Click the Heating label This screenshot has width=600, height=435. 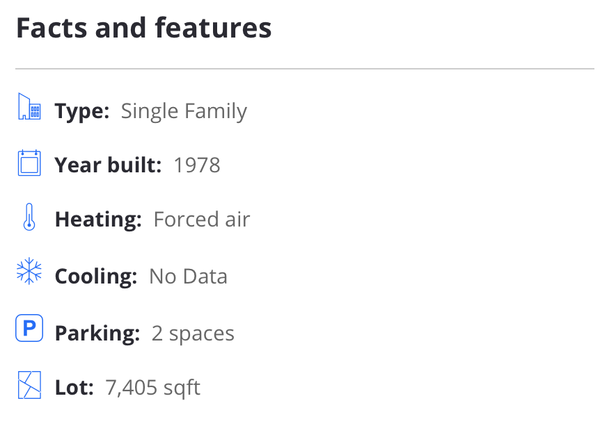[x=98, y=220]
